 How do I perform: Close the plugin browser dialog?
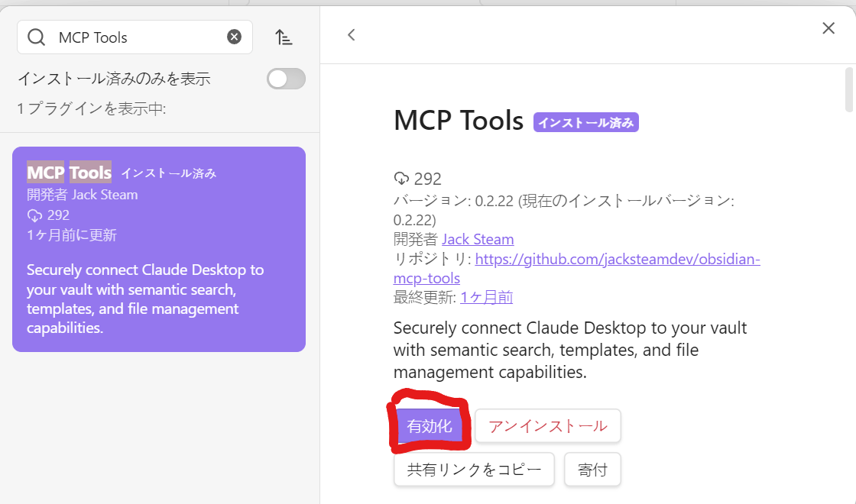(x=828, y=27)
